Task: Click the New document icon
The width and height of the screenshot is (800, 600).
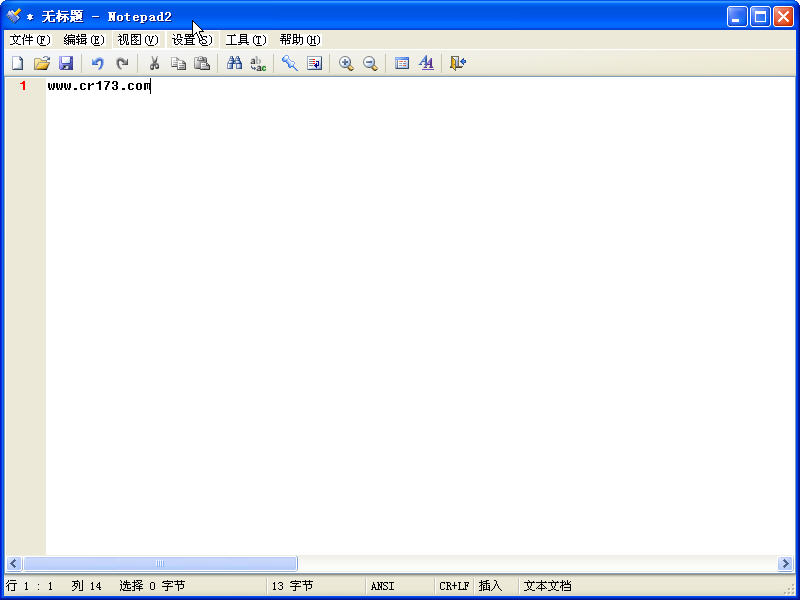Action: 17,63
